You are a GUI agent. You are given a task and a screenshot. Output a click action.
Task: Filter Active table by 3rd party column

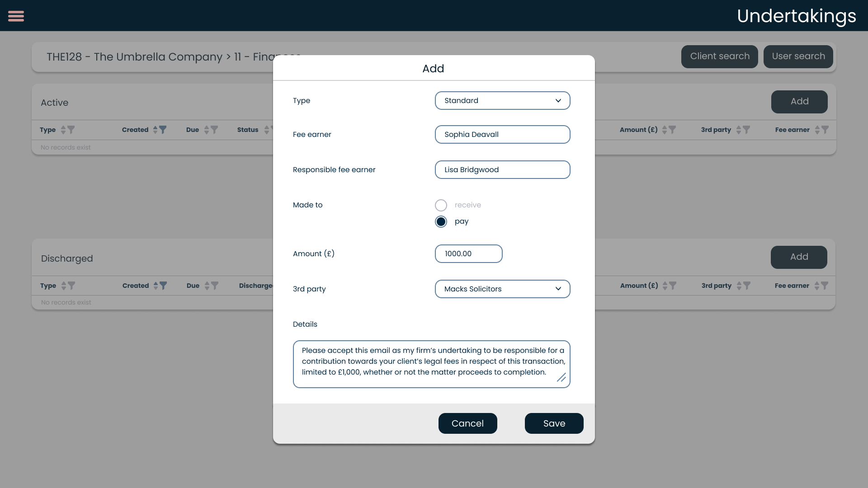pyautogui.click(x=746, y=130)
